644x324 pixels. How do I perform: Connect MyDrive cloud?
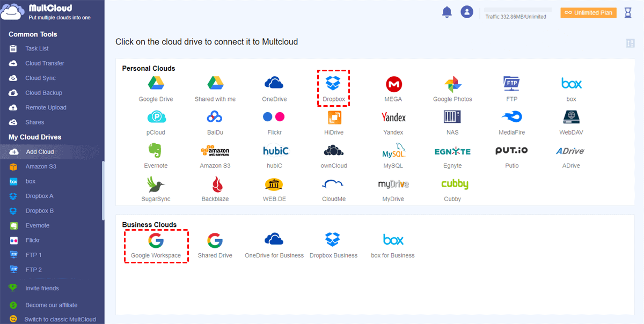tap(393, 189)
